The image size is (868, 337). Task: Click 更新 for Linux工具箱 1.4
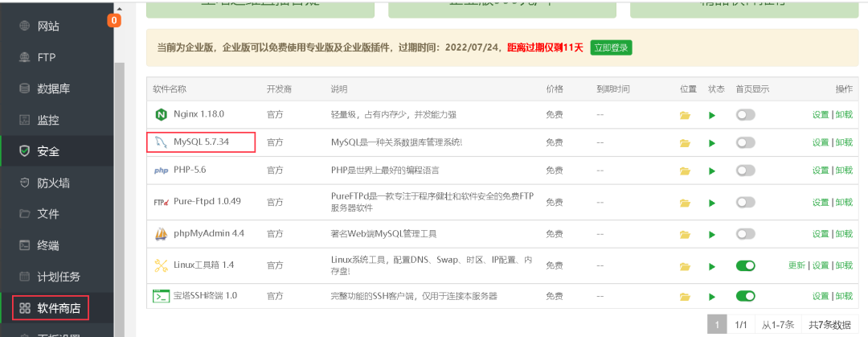[x=796, y=265]
